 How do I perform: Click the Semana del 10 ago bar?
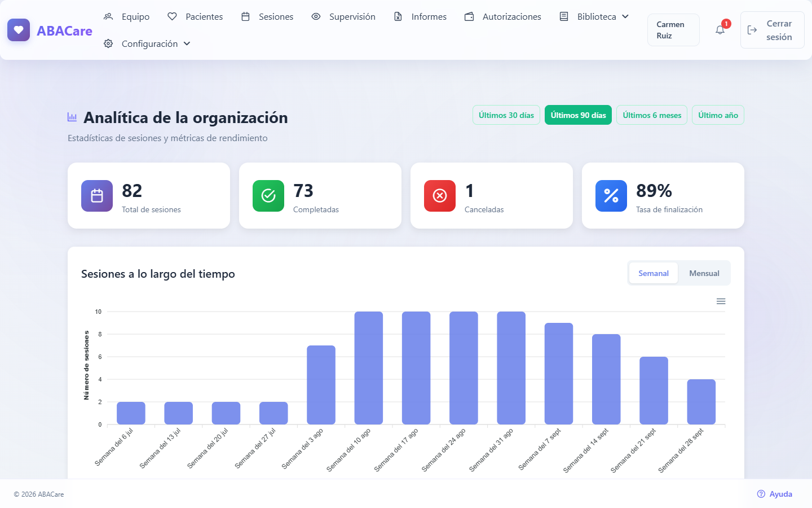(x=369, y=368)
